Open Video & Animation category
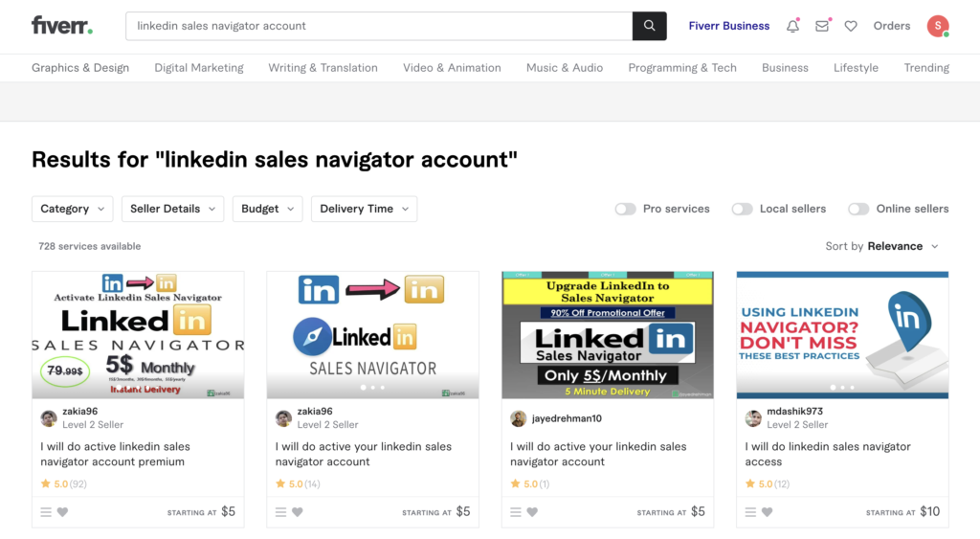The image size is (980, 539). tap(452, 68)
